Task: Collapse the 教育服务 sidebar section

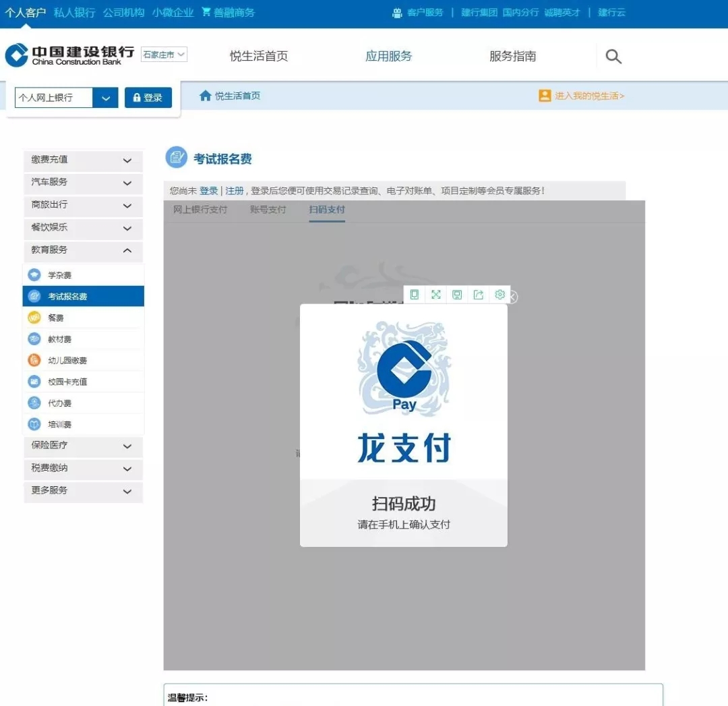Action: point(83,251)
